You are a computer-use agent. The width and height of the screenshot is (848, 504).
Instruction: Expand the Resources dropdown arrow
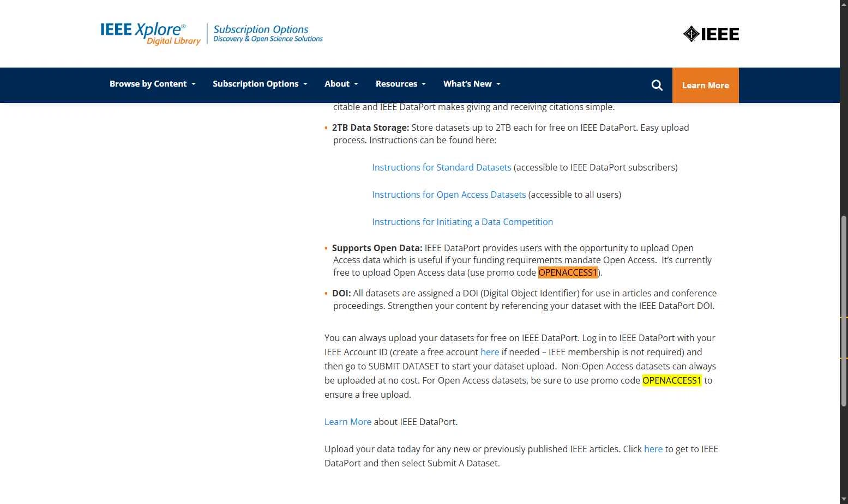[x=423, y=84]
